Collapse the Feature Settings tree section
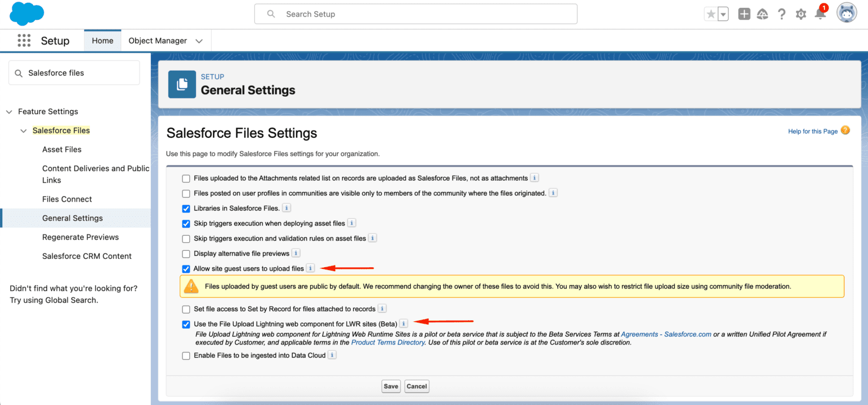The image size is (868, 405). (9, 111)
